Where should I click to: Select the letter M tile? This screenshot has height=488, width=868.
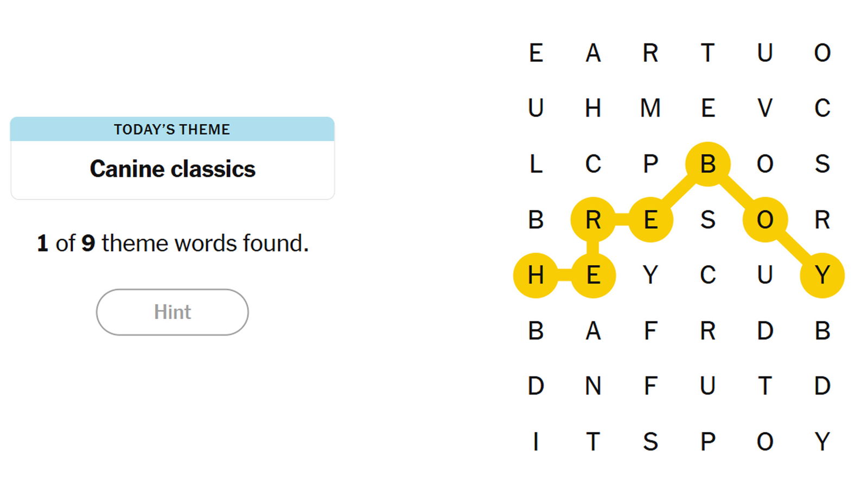(650, 108)
